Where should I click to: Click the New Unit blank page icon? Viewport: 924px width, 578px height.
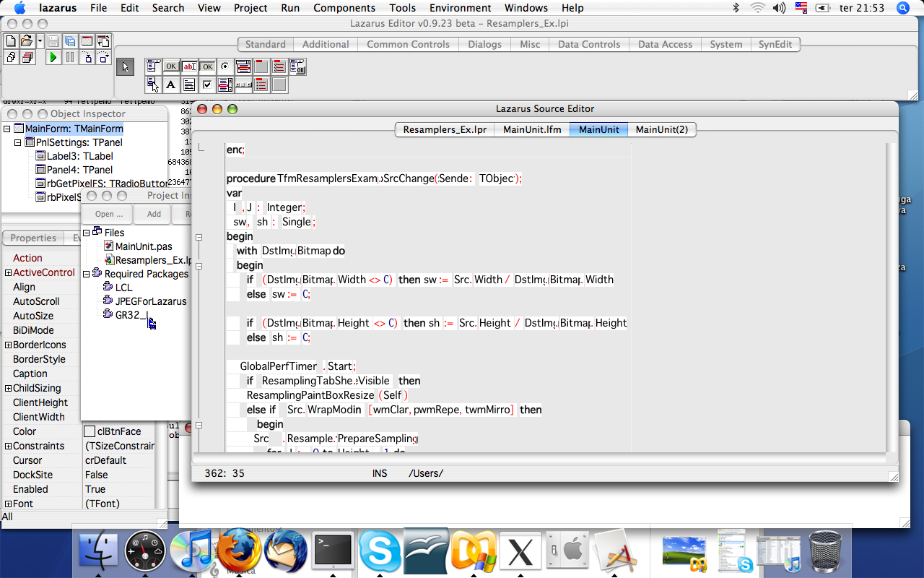pos(11,41)
